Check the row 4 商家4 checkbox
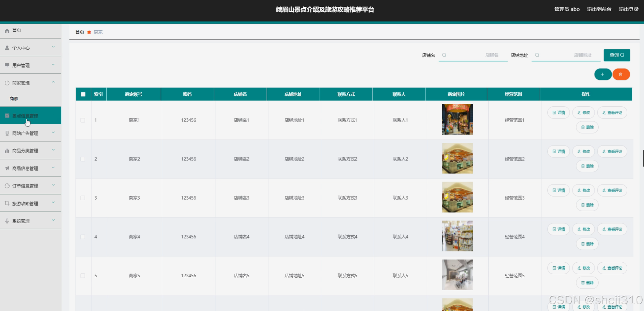Image resolution: width=644 pixels, height=311 pixels. click(x=83, y=237)
